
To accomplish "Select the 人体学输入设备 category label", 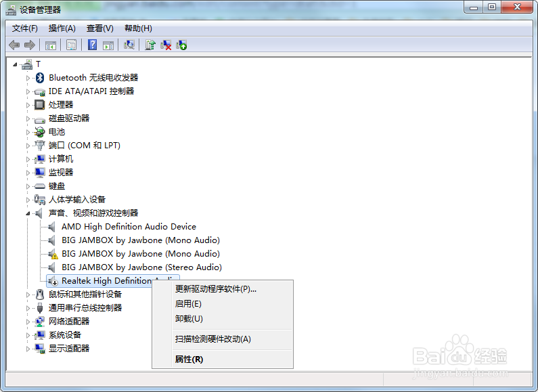I will coord(77,200).
